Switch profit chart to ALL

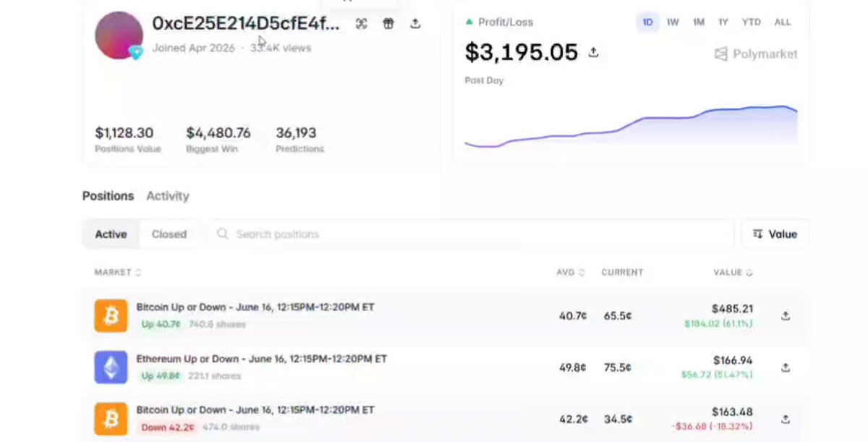pyautogui.click(x=783, y=22)
